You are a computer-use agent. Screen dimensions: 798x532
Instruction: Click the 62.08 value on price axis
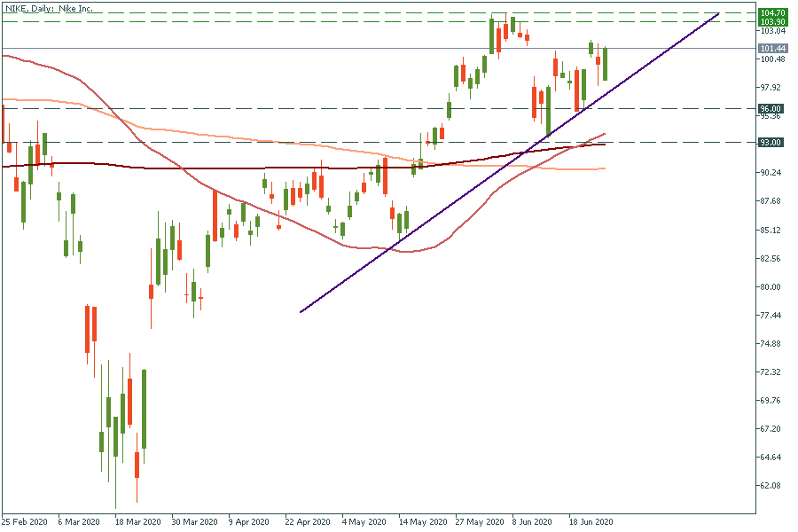(771, 486)
